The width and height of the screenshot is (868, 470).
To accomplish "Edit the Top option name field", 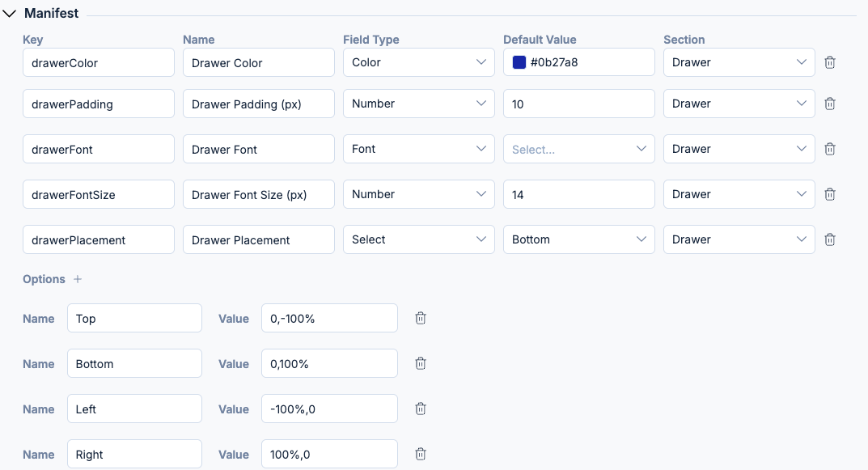I will tap(134, 318).
